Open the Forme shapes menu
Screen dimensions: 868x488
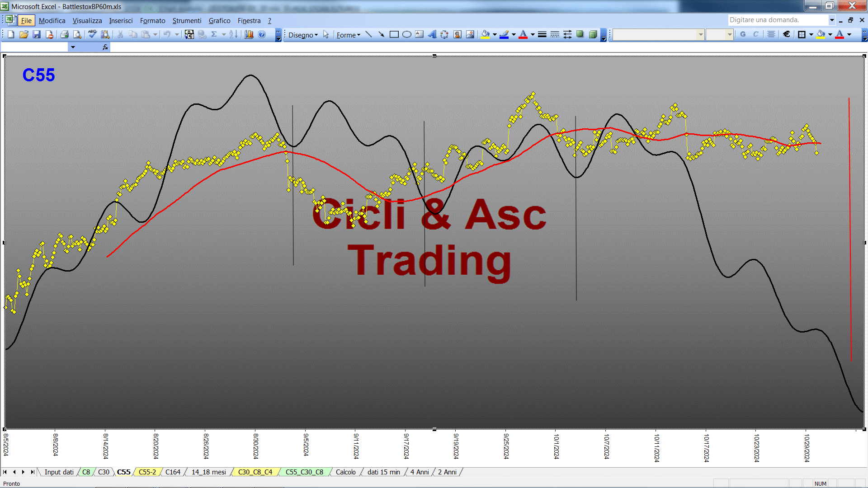click(x=348, y=35)
